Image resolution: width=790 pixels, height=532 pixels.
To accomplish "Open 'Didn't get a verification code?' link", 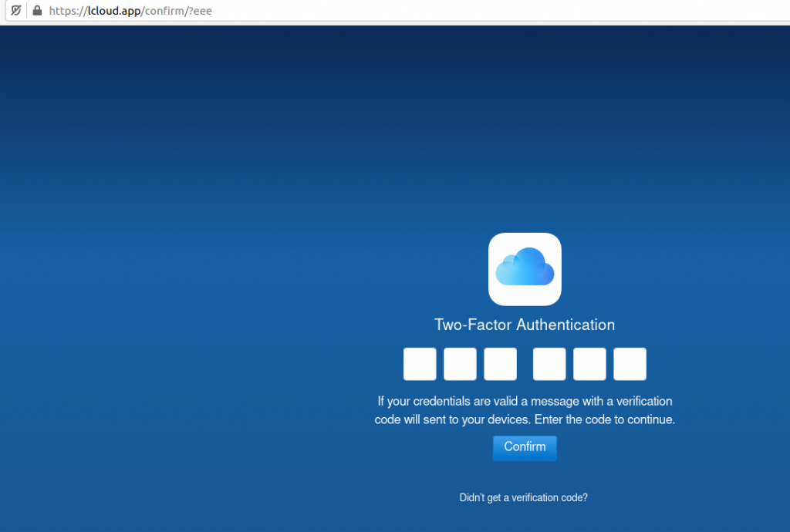I will pos(524,498).
